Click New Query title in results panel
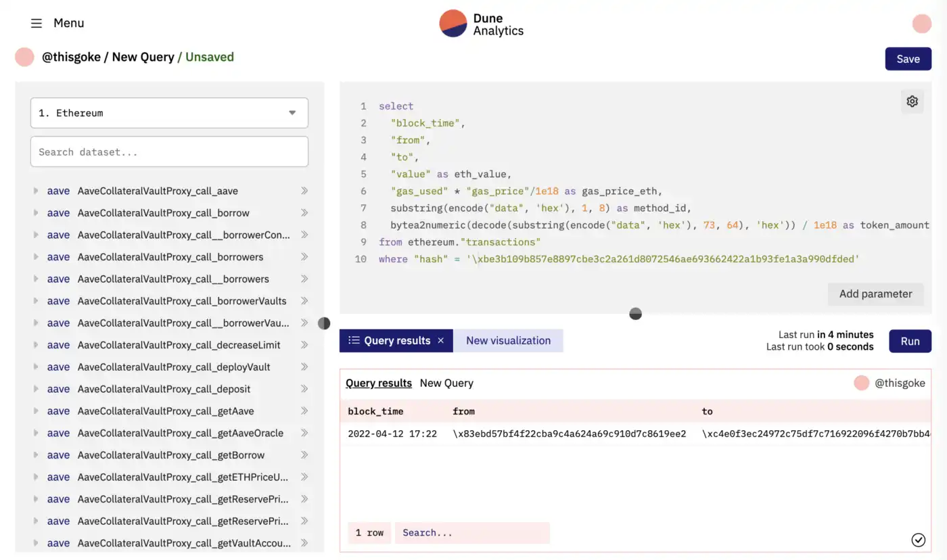The height and width of the screenshot is (560, 947). click(446, 383)
